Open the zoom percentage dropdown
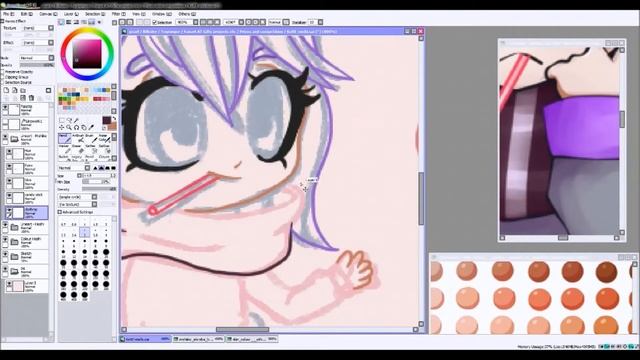Viewport: 640px width, 360px height. click(x=196, y=22)
